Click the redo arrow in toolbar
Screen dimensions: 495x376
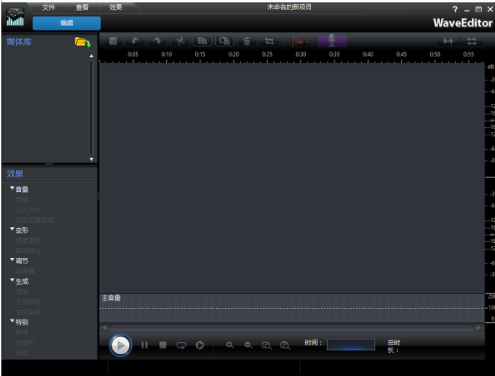coord(157,41)
